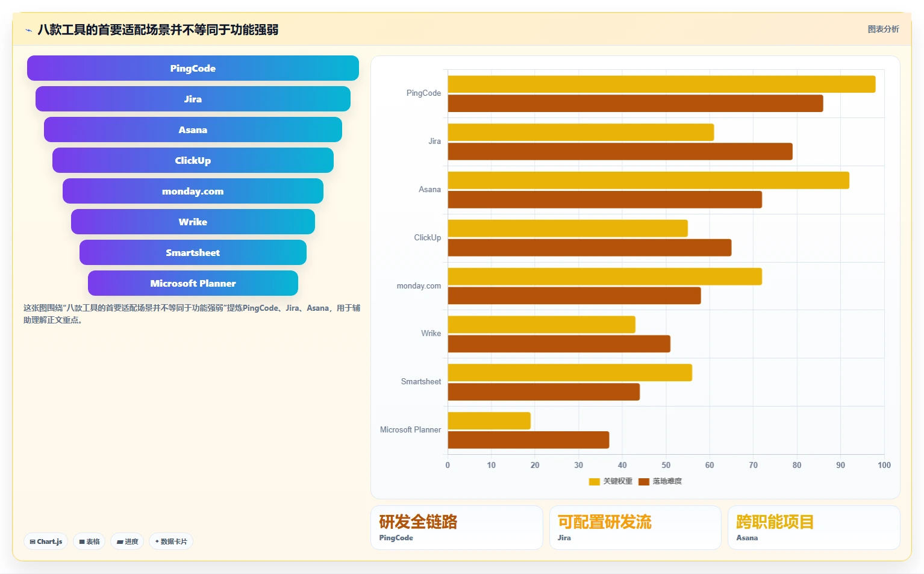The image size is (924, 574).
Task: Click monday.com yellow 关键权重 bar
Action: click(605, 276)
